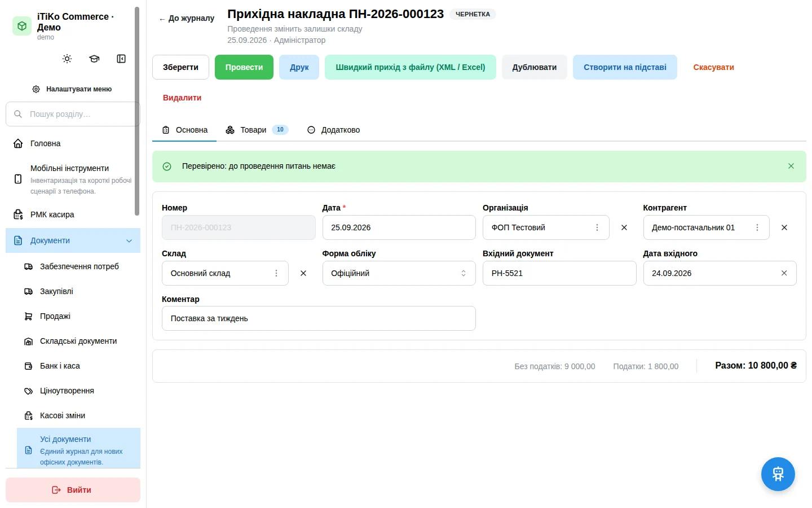
Task: Click the red Видалити button
Action: coord(182,98)
